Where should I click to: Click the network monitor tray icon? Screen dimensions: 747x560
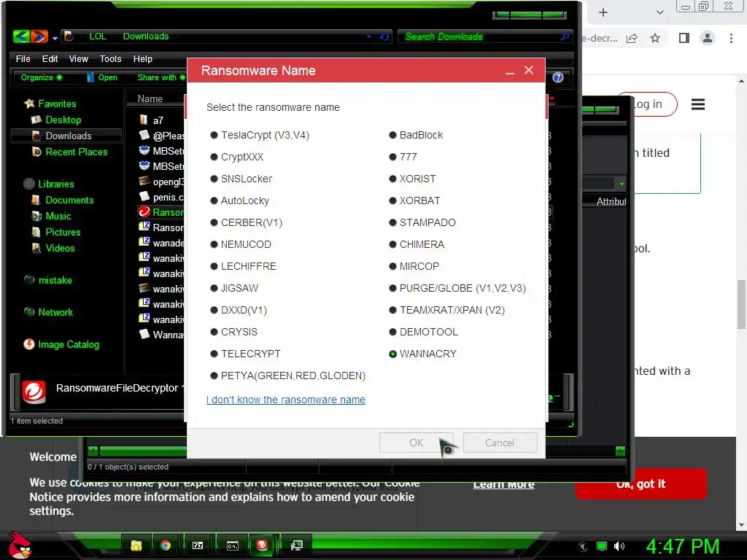point(602,546)
